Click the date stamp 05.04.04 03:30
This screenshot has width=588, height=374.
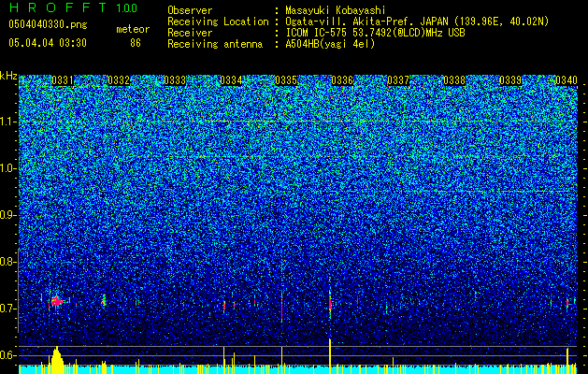click(x=48, y=43)
